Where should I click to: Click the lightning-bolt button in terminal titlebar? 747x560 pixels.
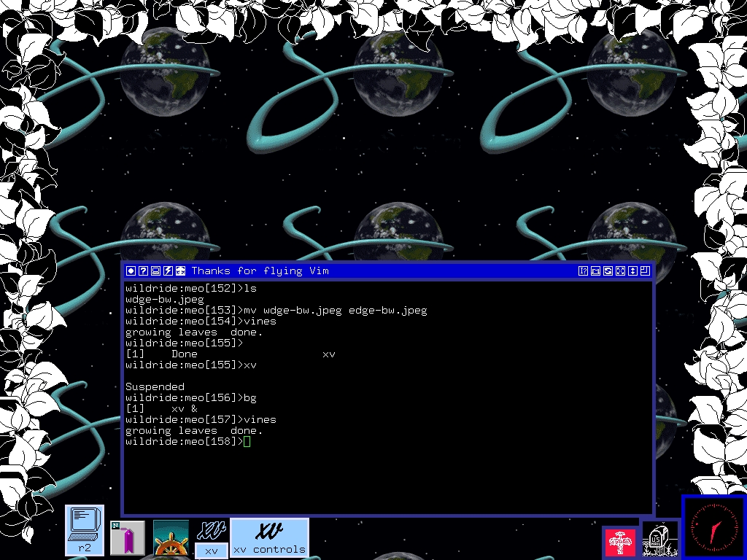pos(168,271)
